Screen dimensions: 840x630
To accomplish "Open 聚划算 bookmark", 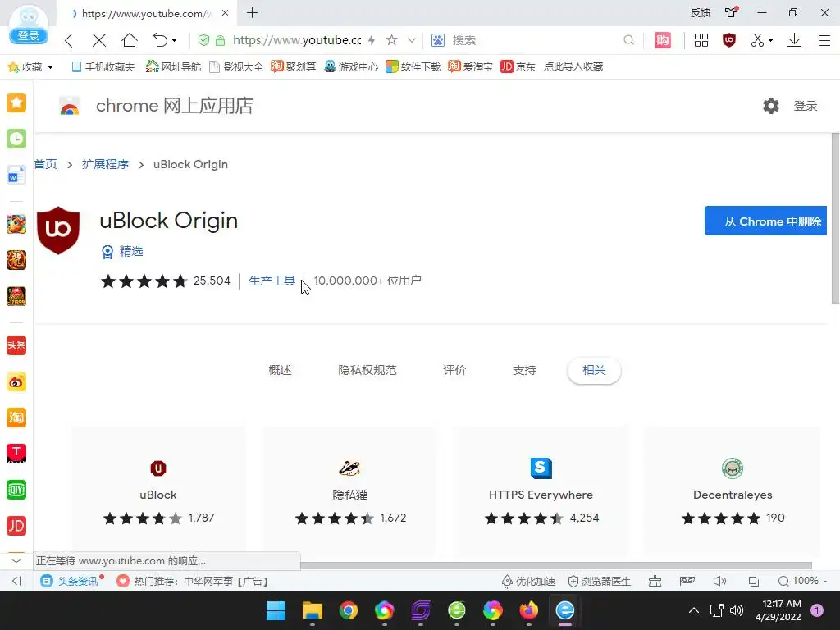I will (x=294, y=66).
